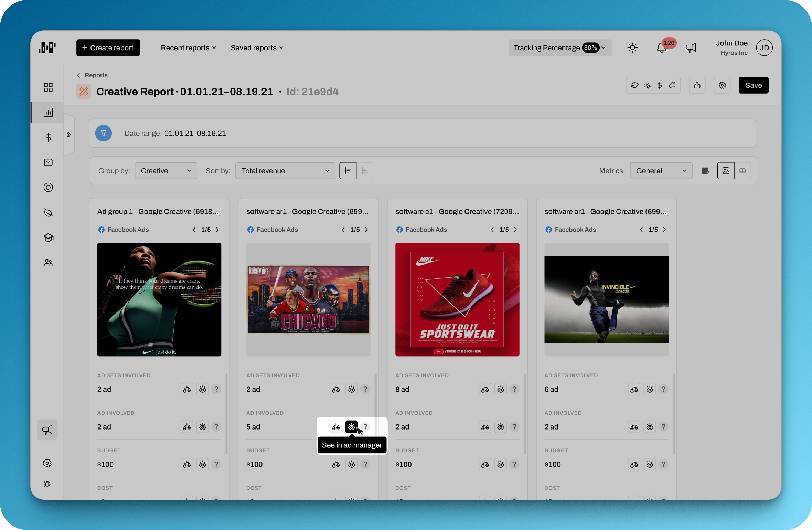
Task: Switch to table view toggle
Action: tap(742, 171)
